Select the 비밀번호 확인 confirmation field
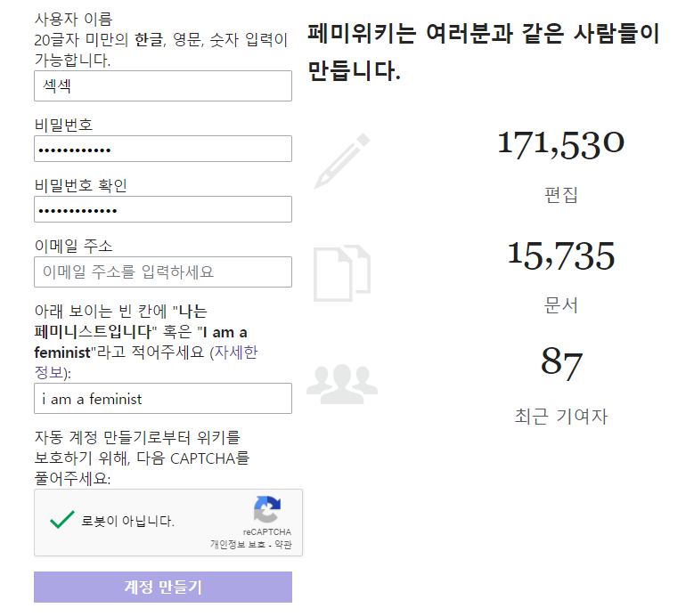The height and width of the screenshot is (616, 694). (163, 209)
